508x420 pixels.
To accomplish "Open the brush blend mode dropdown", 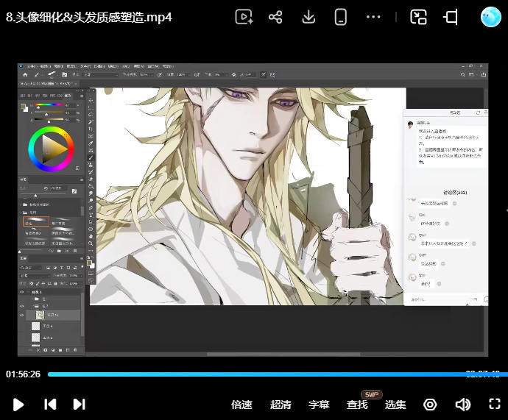I will (x=100, y=75).
